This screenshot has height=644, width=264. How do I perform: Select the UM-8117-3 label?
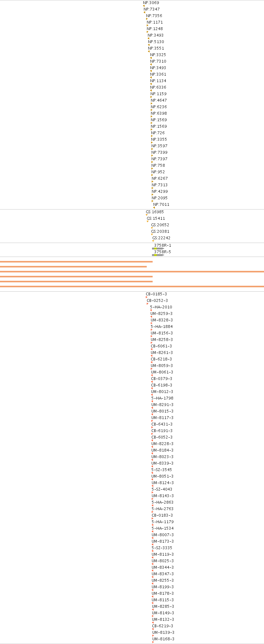(163, 418)
